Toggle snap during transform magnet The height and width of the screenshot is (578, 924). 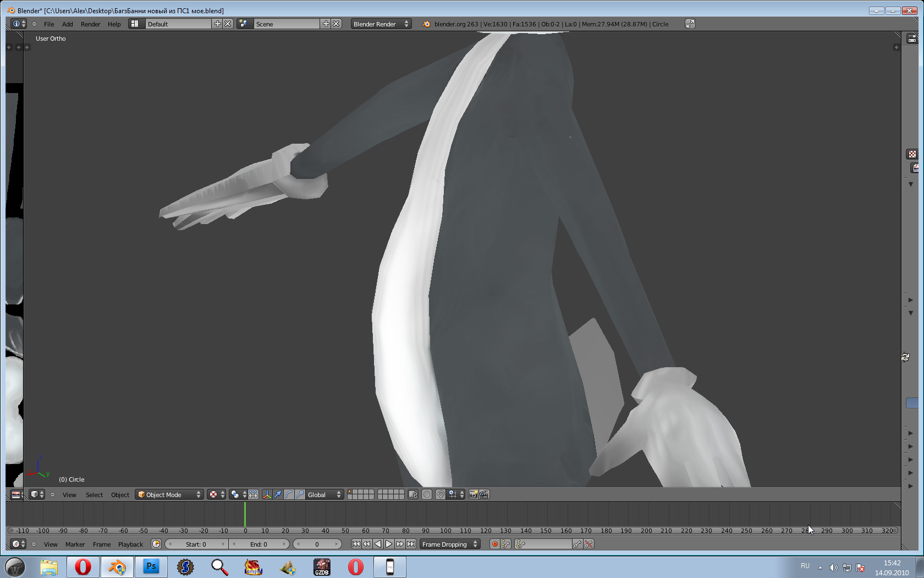click(441, 494)
